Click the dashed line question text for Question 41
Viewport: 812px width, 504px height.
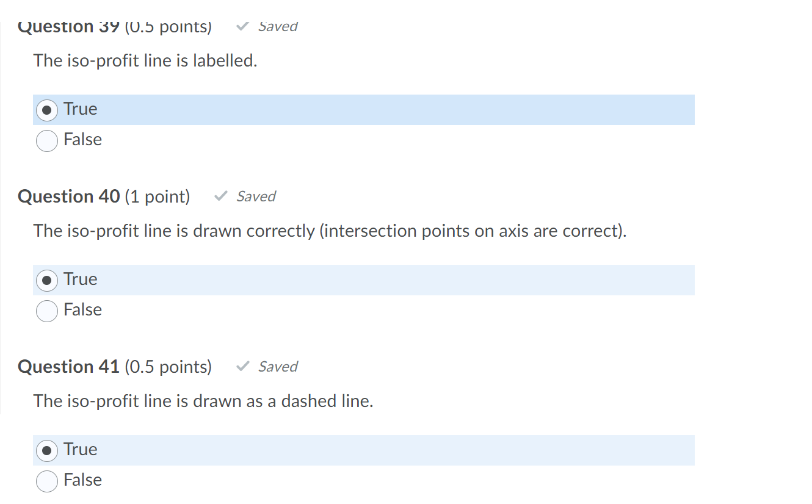point(203,401)
